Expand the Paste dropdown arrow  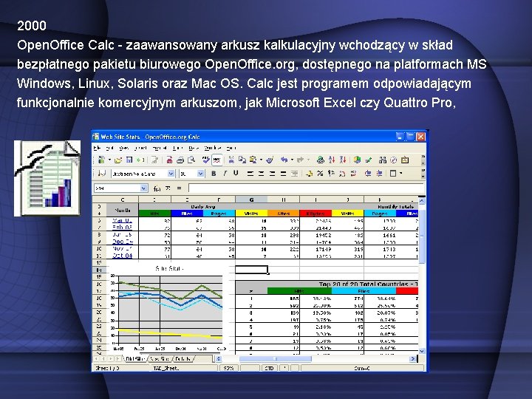pyautogui.click(x=261, y=160)
